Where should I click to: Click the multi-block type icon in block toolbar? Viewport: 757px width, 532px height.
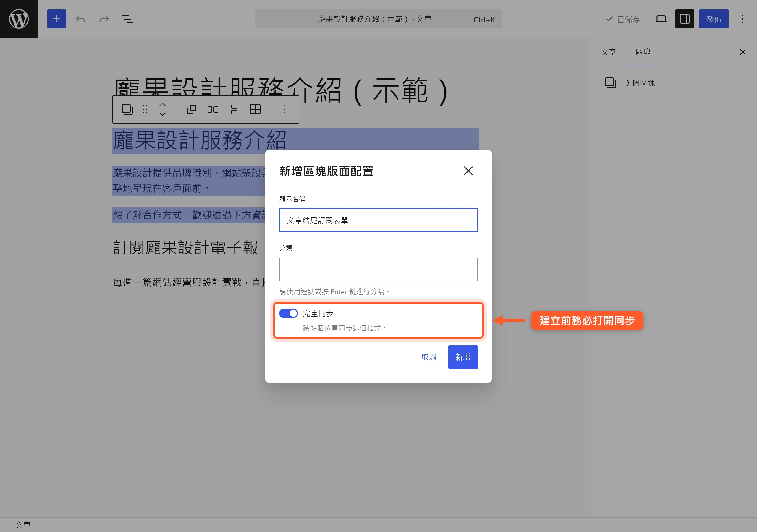pyautogui.click(x=127, y=109)
